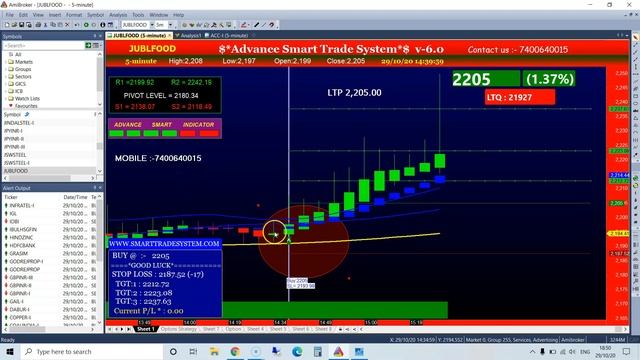Click the blue pin icon next to Symbol header
This screenshot has width=640, height=360.
tap(27, 114)
